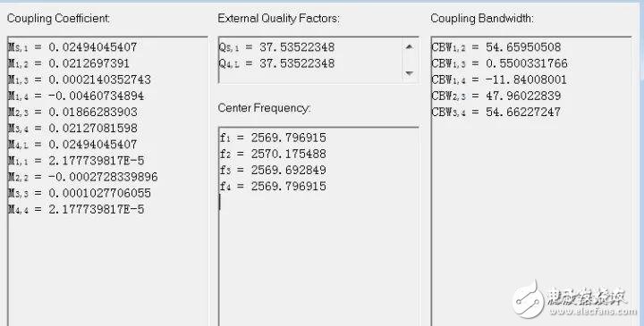Click the M4,L = 0.02494045407 line
The image size is (644, 326).
tap(72, 145)
